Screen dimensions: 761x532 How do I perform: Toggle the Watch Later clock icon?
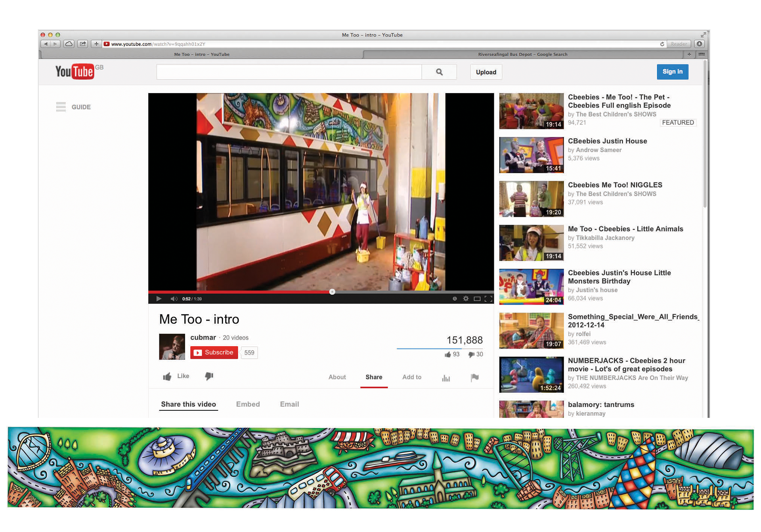(455, 299)
